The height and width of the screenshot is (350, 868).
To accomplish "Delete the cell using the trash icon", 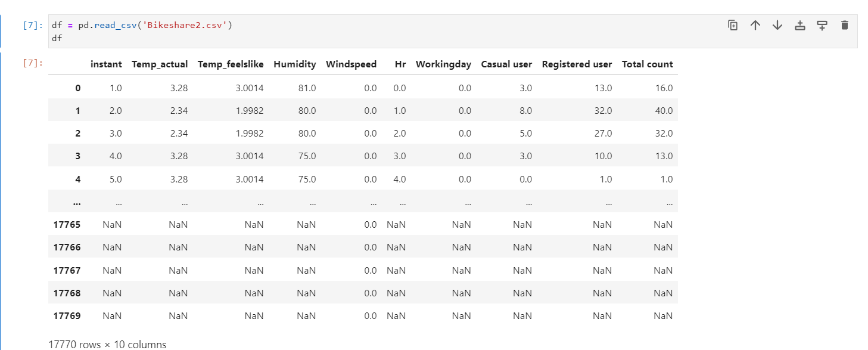I will (844, 25).
